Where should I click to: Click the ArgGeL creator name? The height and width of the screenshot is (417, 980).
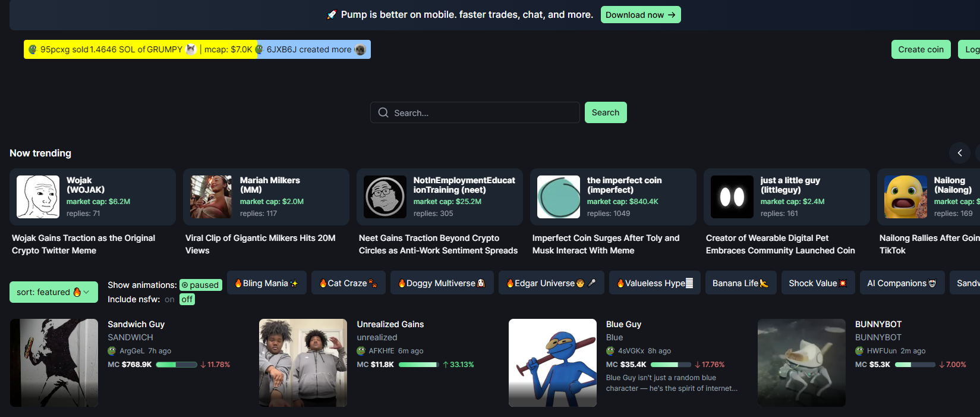132,351
